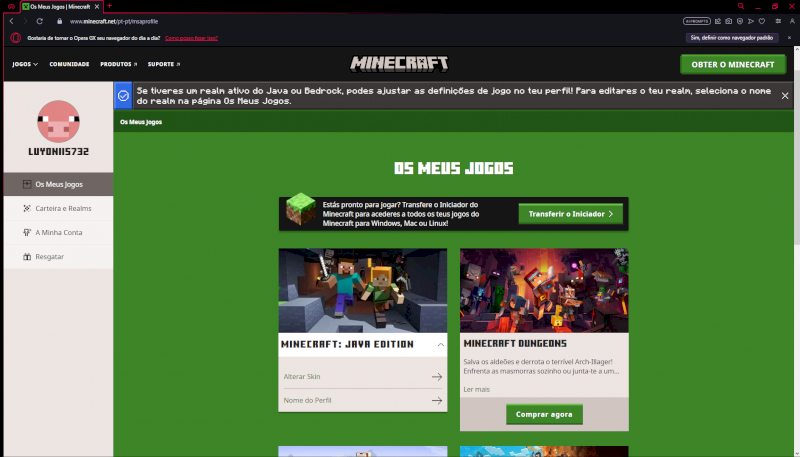This screenshot has width=800, height=457.
Task: Click 'Transferir o Iniciador' button
Action: [x=570, y=214]
